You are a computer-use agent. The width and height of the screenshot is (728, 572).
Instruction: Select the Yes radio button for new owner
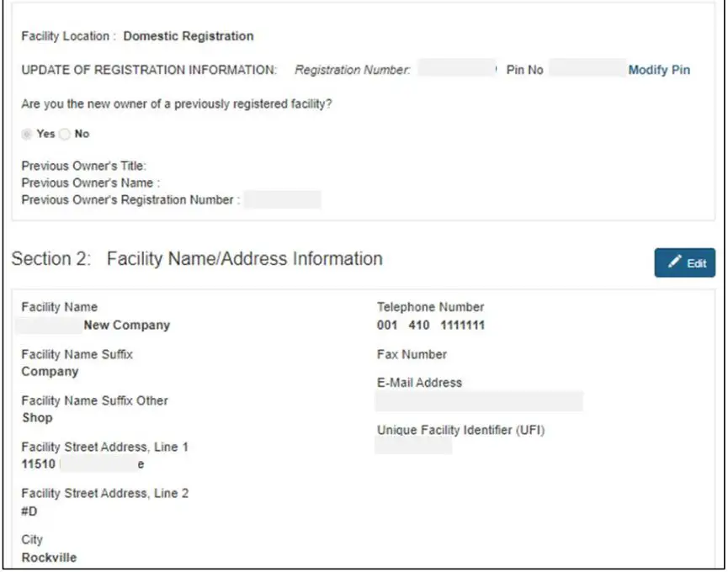click(x=27, y=133)
